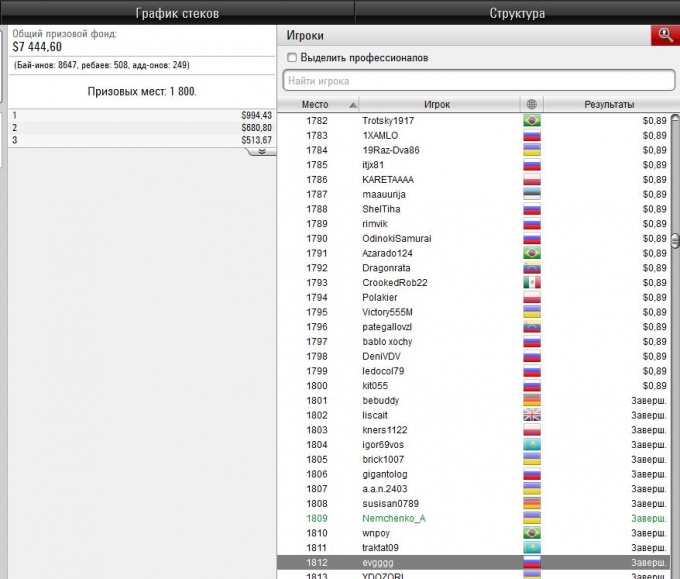Select player row ShelTiha
This screenshot has height=579, width=680.
point(474,209)
